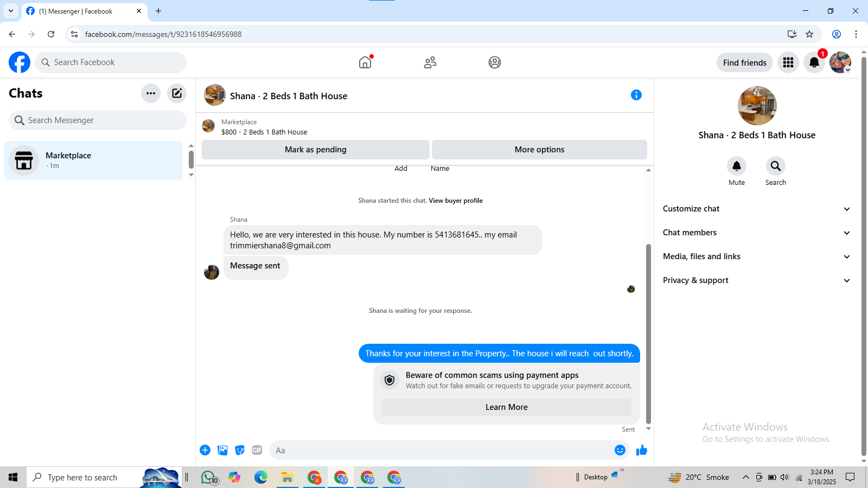This screenshot has width=868, height=488.
Task: Open WhatsApp from the taskbar
Action: click(x=209, y=477)
